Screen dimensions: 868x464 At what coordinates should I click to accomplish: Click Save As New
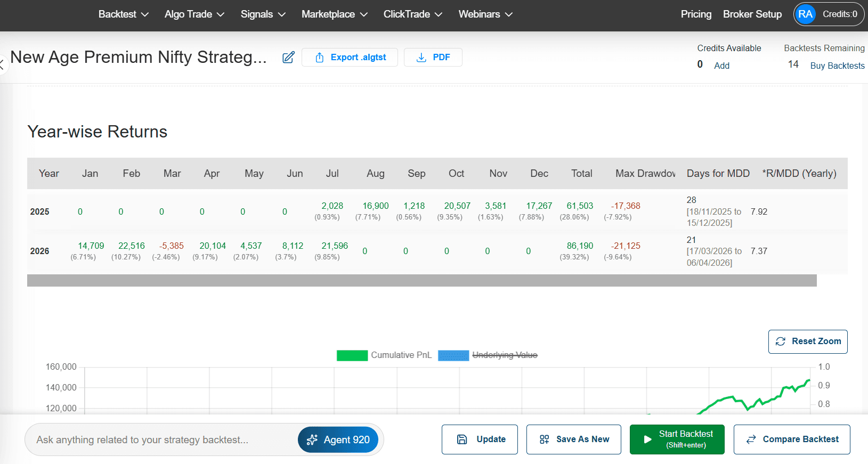(574, 439)
